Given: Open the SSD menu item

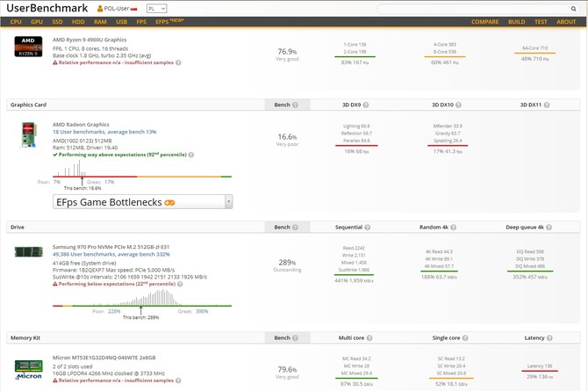Looking at the screenshot, I should 57,22.
